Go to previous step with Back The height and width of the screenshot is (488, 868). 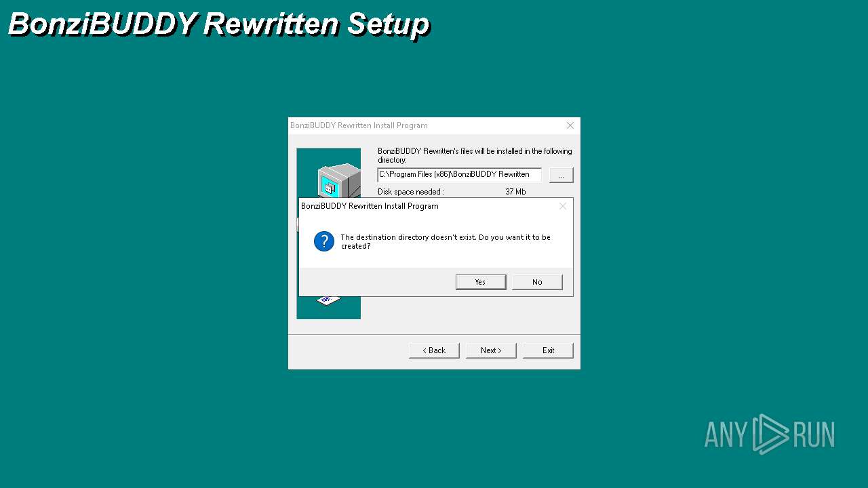pos(434,350)
